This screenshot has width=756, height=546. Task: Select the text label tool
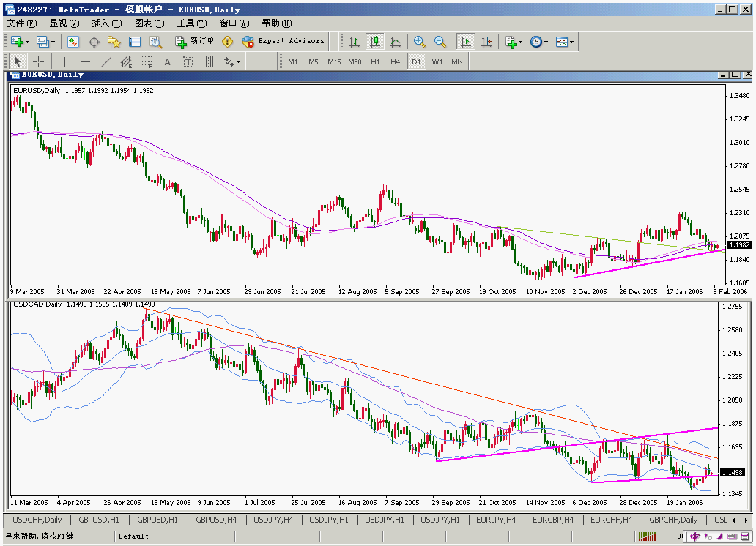(x=188, y=61)
